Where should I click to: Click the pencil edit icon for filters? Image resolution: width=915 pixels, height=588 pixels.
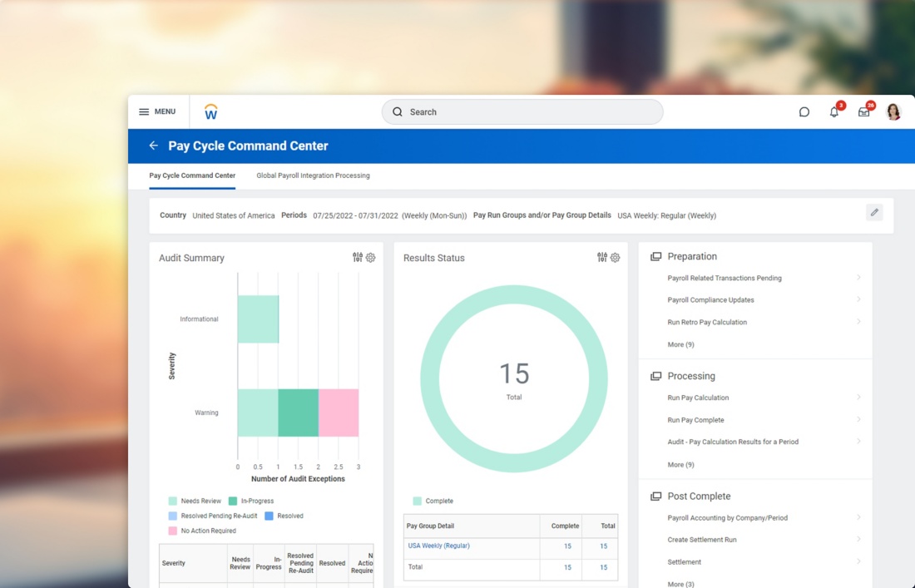[874, 212]
